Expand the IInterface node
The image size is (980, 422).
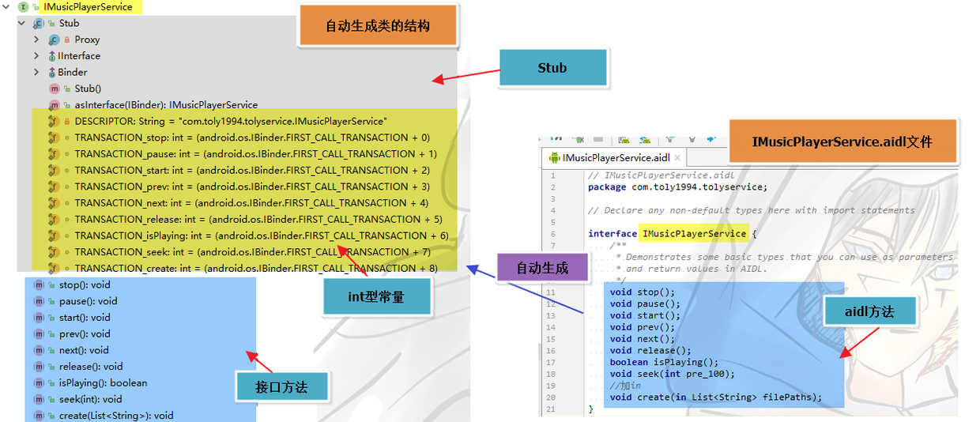36,56
